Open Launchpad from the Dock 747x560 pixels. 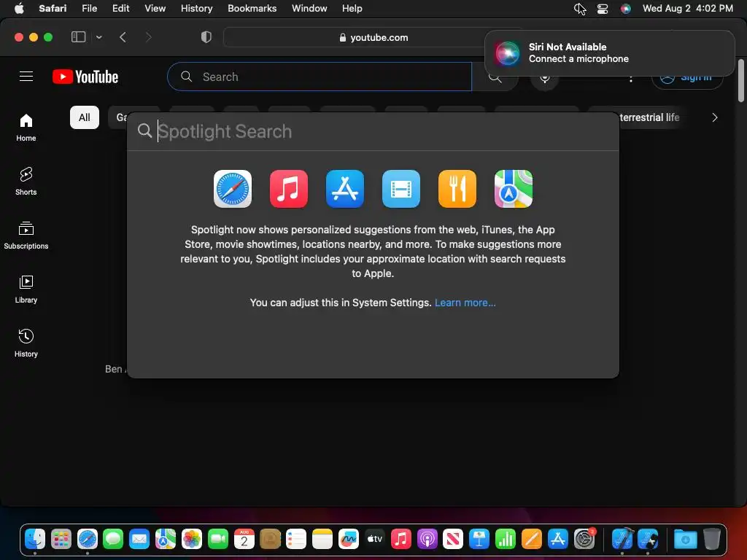(61, 539)
